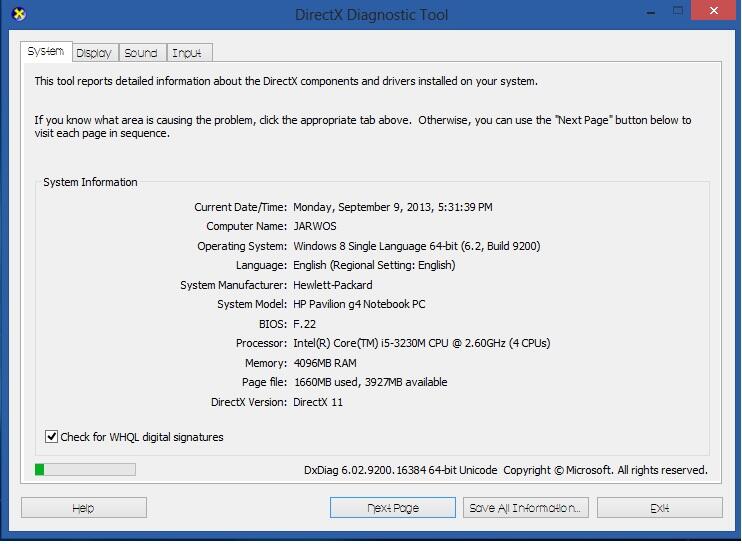Click the DirectX Version label
The height and width of the screenshot is (544, 742).
[x=249, y=402]
